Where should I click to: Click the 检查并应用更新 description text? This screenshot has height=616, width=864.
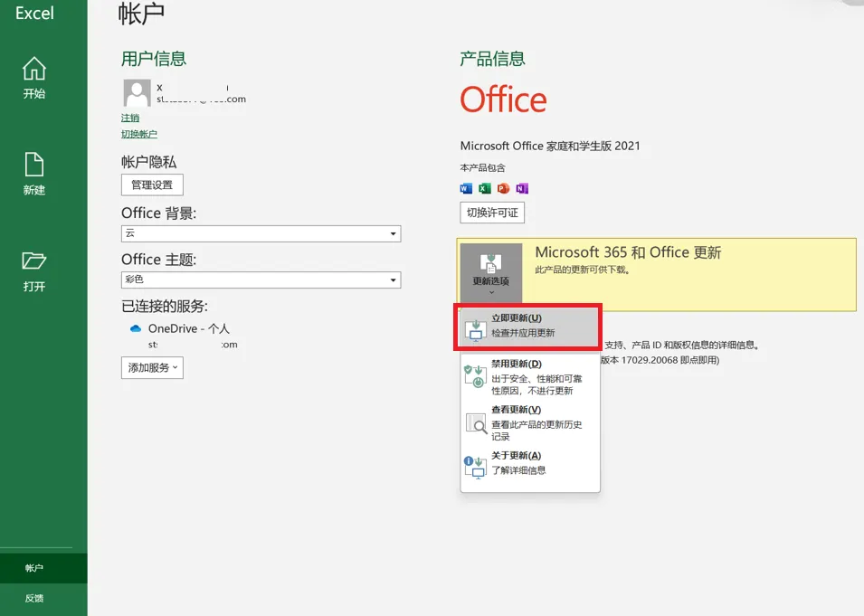523,333
